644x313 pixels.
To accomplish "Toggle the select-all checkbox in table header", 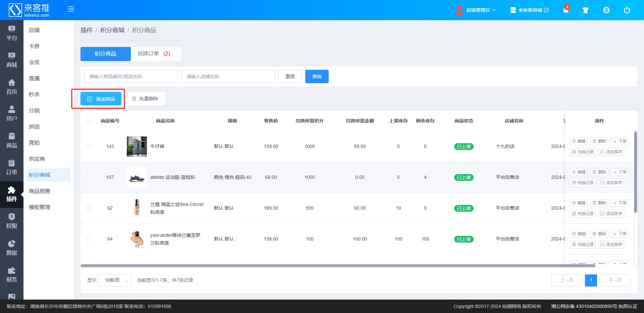I will (89, 121).
